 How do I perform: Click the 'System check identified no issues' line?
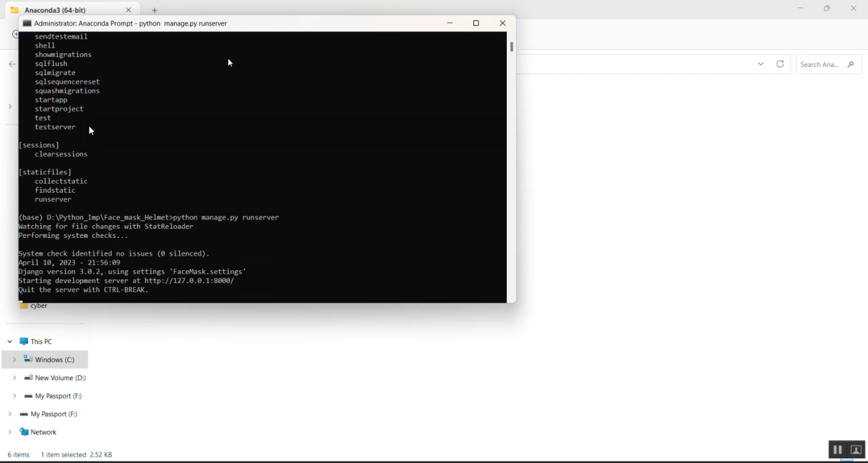[114, 253]
